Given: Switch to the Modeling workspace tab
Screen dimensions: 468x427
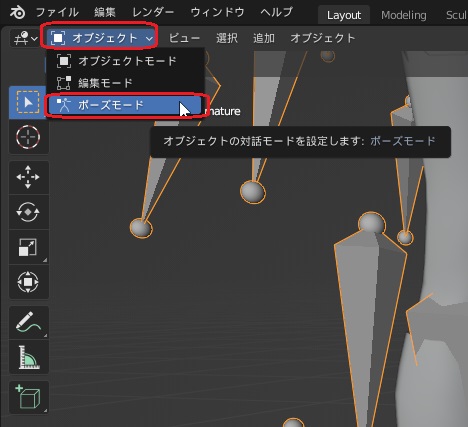Looking at the screenshot, I should click(404, 15).
